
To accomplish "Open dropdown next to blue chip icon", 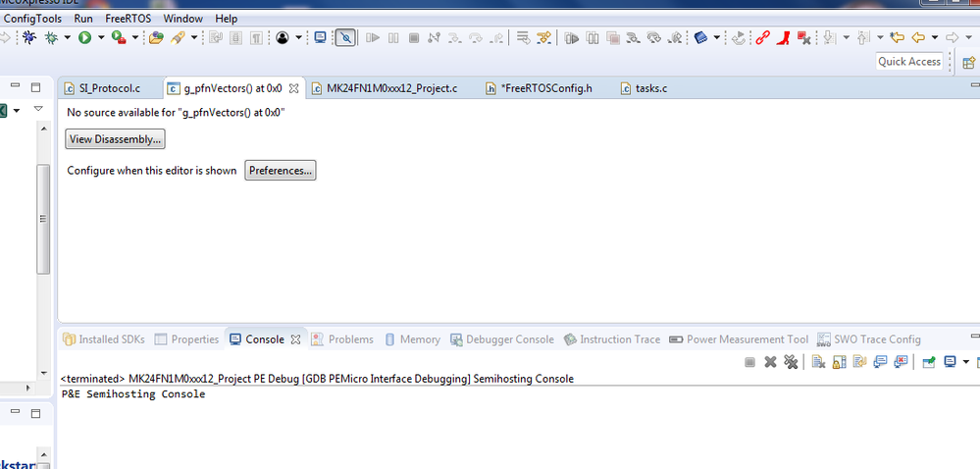I will [716, 38].
